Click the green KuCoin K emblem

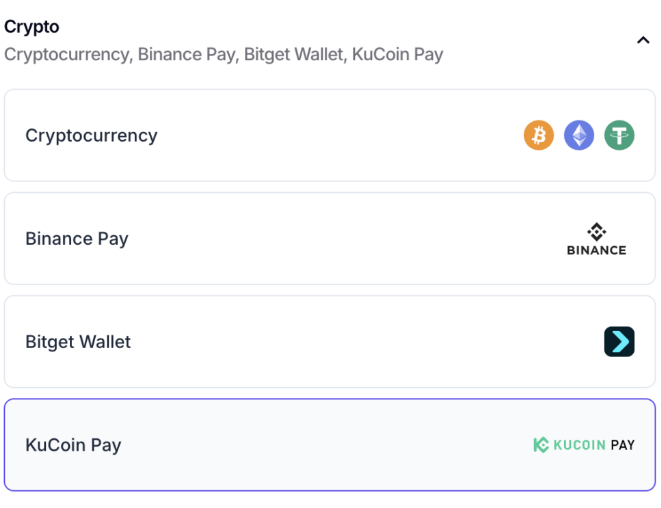pyautogui.click(x=541, y=445)
